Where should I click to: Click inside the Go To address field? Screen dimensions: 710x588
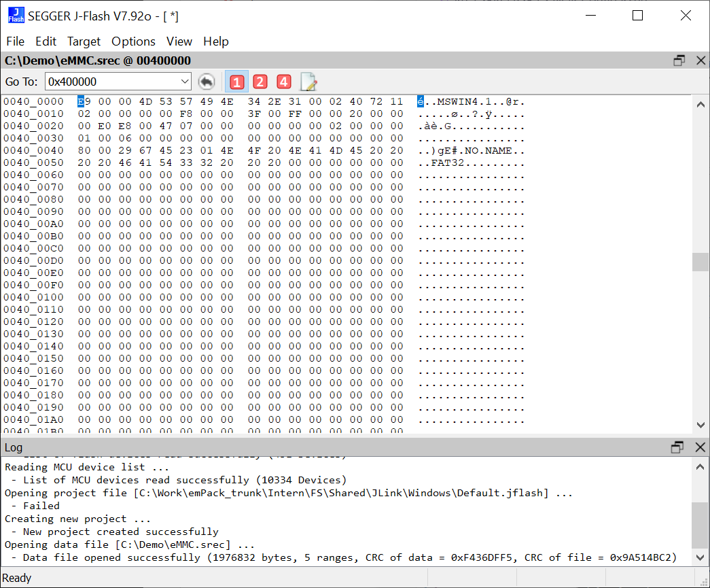112,82
